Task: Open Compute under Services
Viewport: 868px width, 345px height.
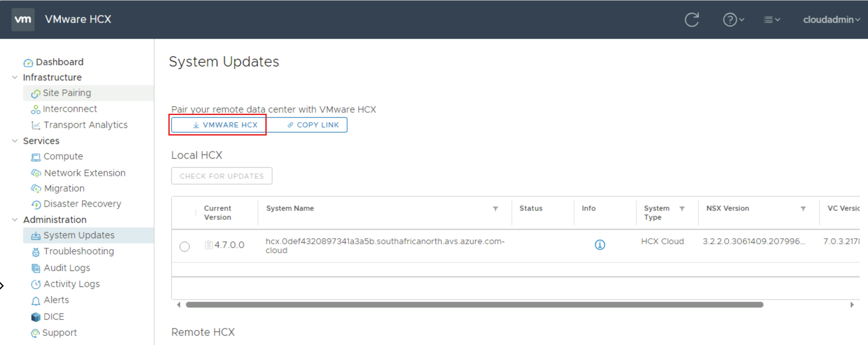Action: [63, 156]
